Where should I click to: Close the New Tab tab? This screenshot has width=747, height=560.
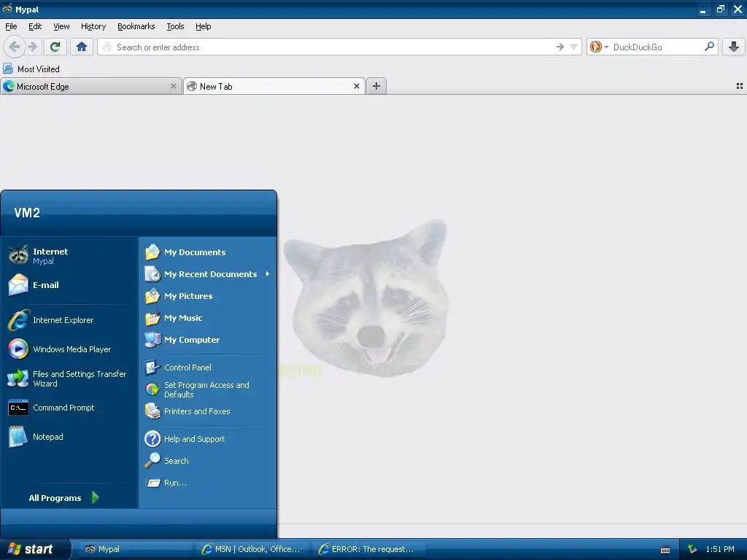[356, 86]
